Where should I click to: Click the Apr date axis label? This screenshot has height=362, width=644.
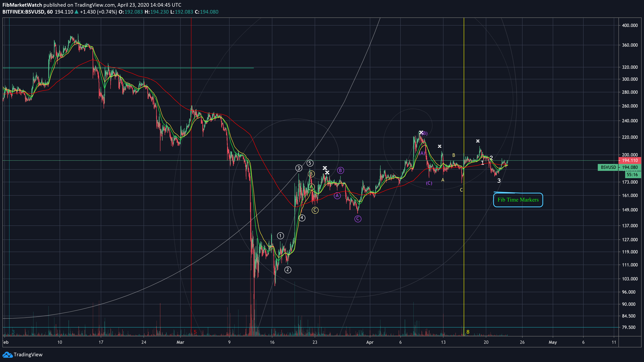click(x=370, y=342)
